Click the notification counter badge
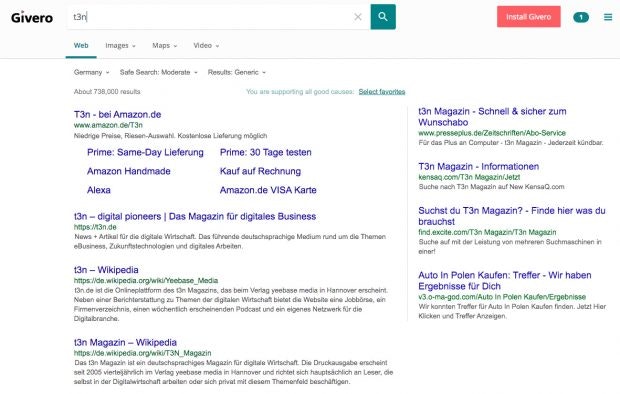 coord(581,17)
